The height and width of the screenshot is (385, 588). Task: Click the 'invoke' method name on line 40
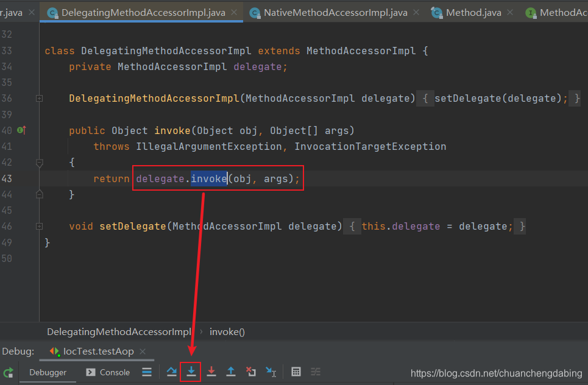point(172,130)
